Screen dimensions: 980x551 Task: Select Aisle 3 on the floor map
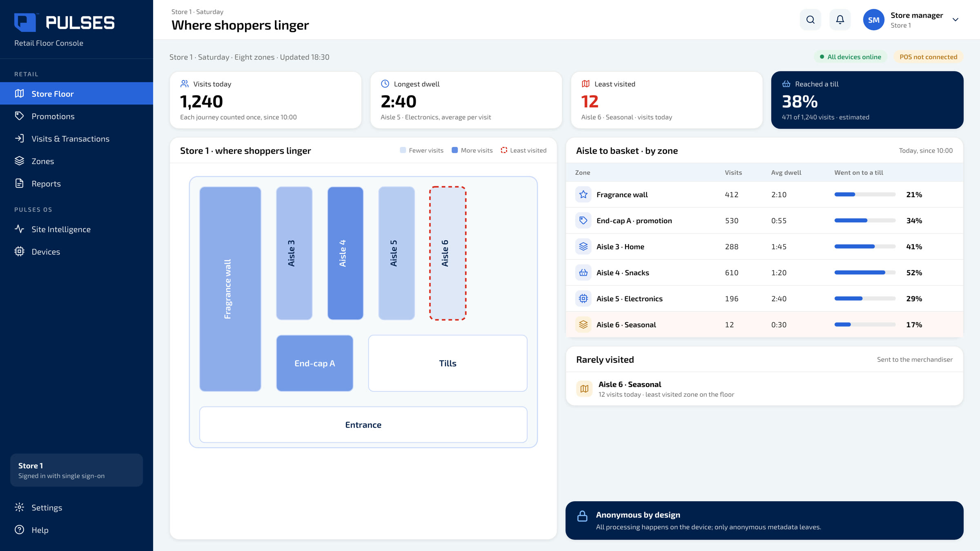(294, 253)
